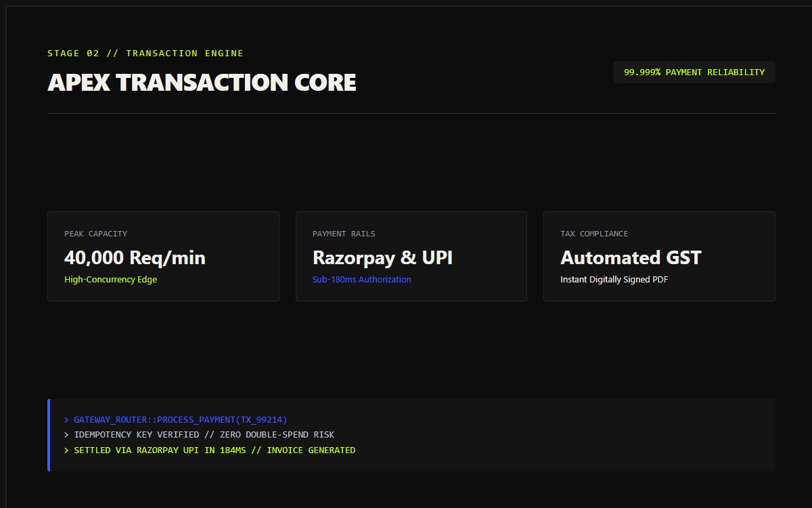Select 'Instant Digitally Signed PDF' caption
812x508 pixels.
[614, 280]
